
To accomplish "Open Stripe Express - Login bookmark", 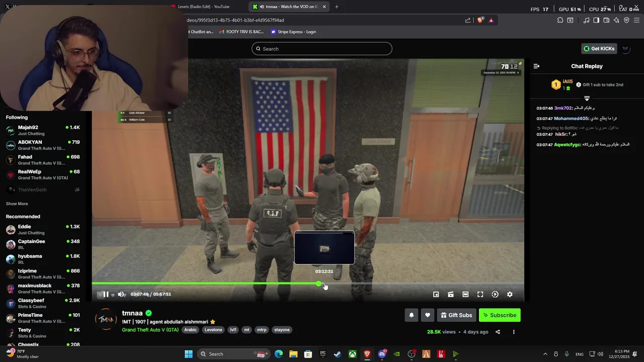I will (293, 32).
